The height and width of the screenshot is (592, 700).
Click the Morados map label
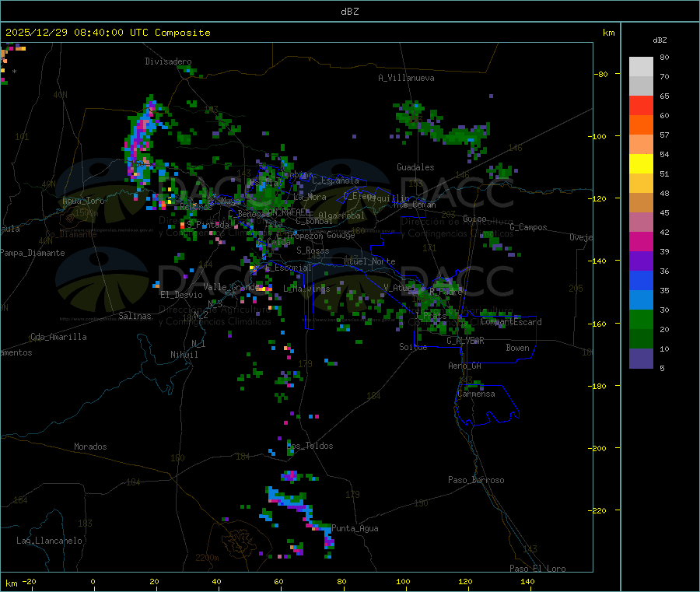[x=91, y=447]
